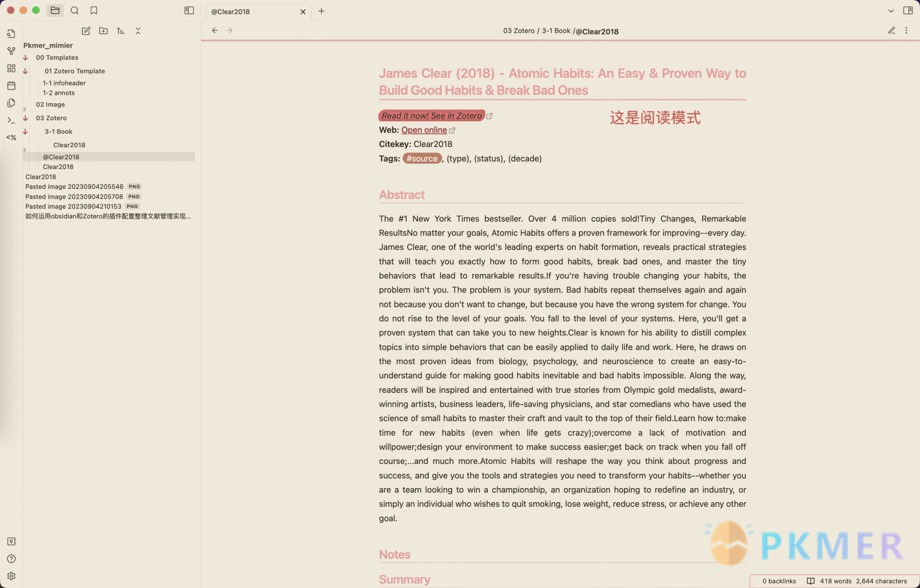Expand the 02 Image folder arrow
Screen dimensions: 920x588
(25, 108)
